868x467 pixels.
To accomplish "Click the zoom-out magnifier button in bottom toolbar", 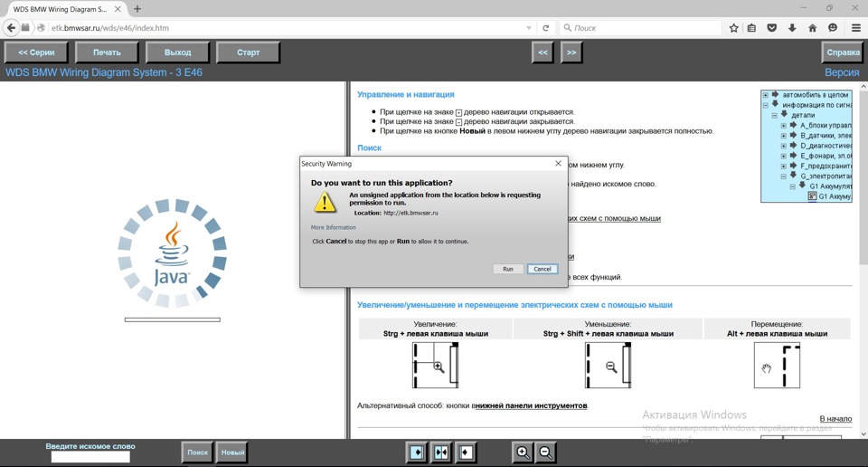I will point(545,453).
